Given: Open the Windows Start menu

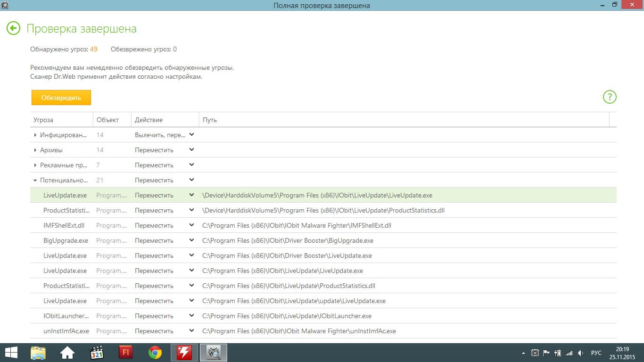Looking at the screenshot, I should click(x=11, y=353).
